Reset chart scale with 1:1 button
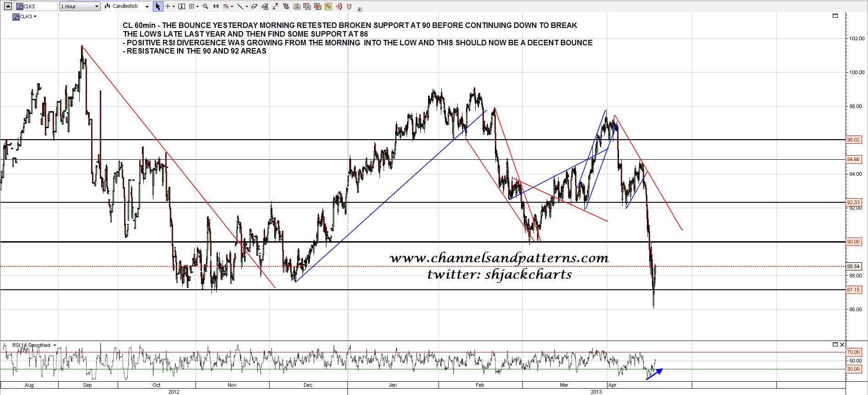The height and width of the screenshot is (395, 868). tap(216, 6)
